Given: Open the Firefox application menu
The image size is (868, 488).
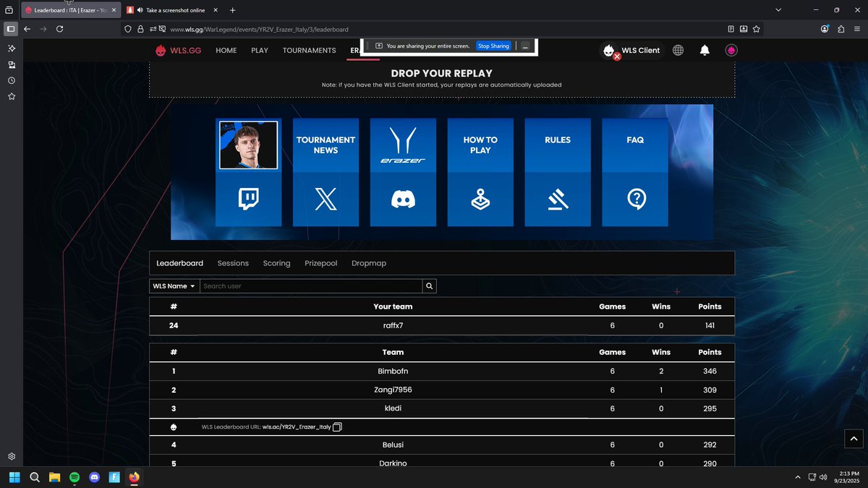Looking at the screenshot, I should (x=857, y=29).
